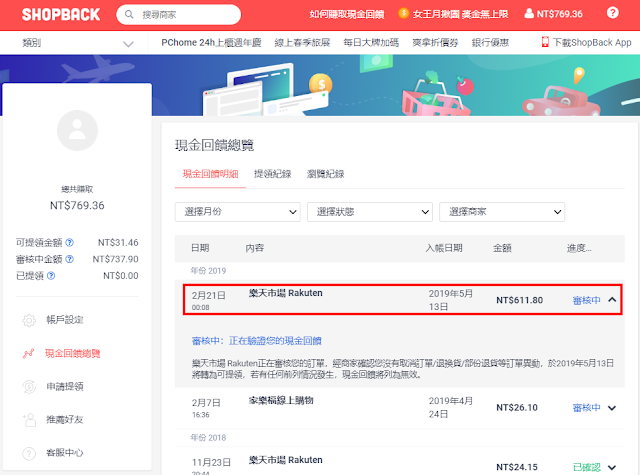
Task: Click the people icon for 推薦好友
Action: [x=29, y=420]
